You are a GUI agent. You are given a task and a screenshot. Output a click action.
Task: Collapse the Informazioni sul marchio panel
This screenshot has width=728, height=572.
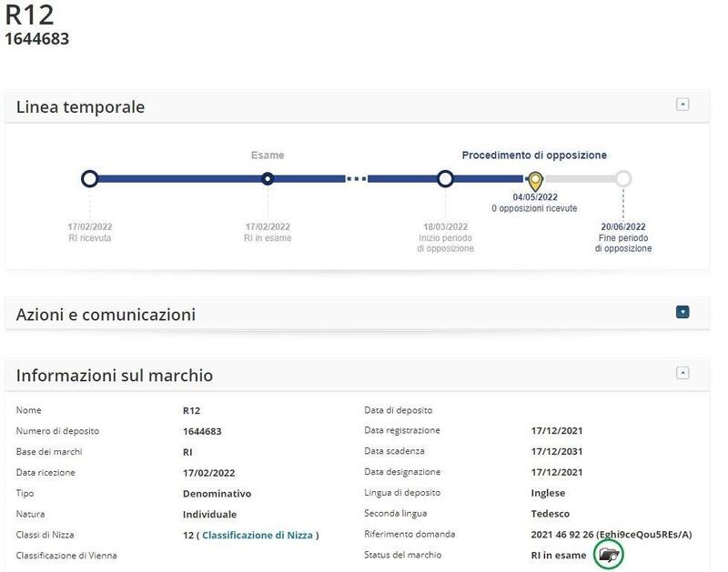coord(682,373)
